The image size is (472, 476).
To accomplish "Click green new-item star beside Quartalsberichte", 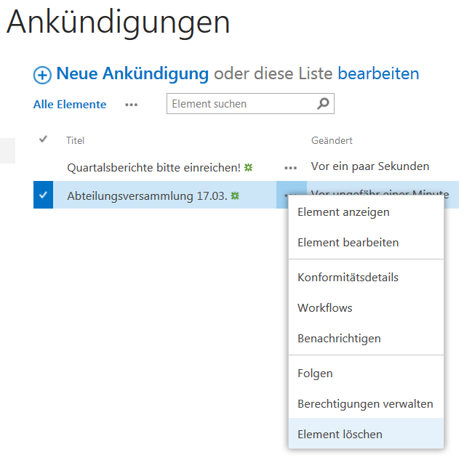I will click(x=248, y=167).
